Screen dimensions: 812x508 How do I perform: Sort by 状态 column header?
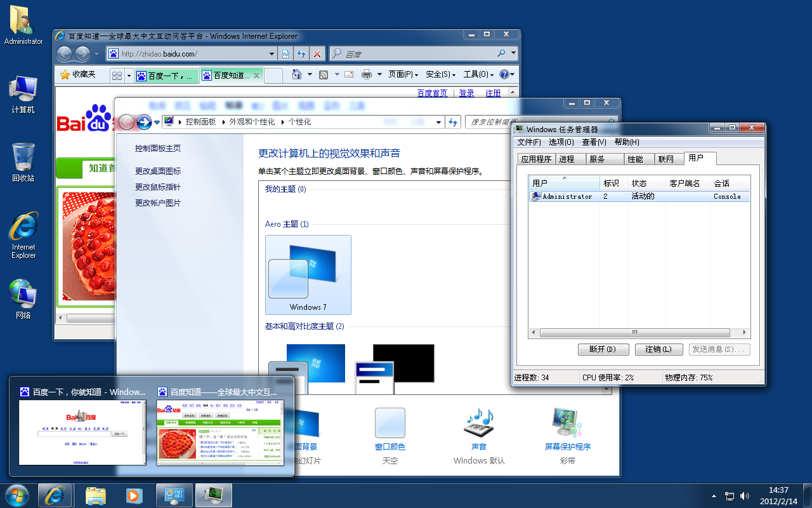[x=646, y=183]
